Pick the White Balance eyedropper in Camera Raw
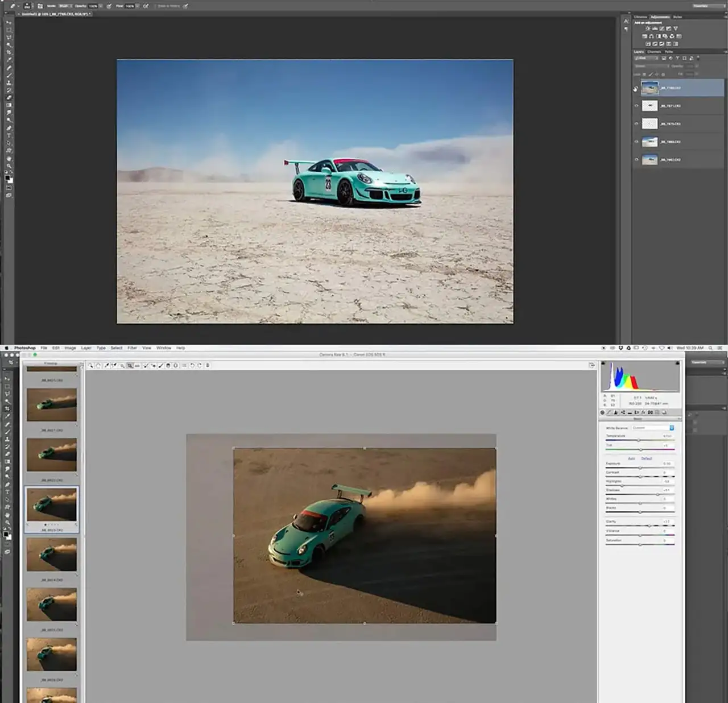 click(x=106, y=366)
